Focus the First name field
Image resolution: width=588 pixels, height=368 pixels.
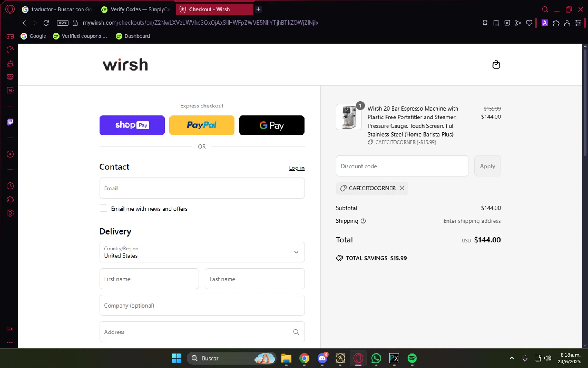point(149,279)
